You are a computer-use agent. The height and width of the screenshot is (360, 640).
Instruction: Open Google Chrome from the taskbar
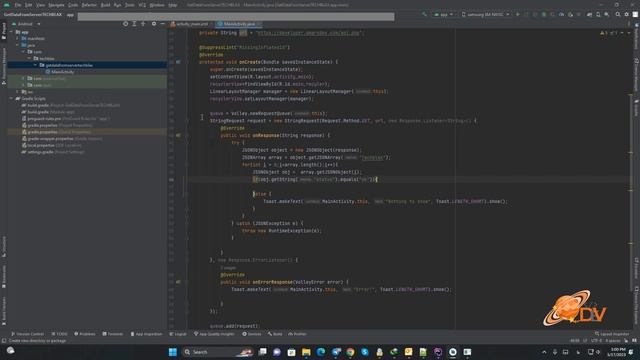coord(350,352)
